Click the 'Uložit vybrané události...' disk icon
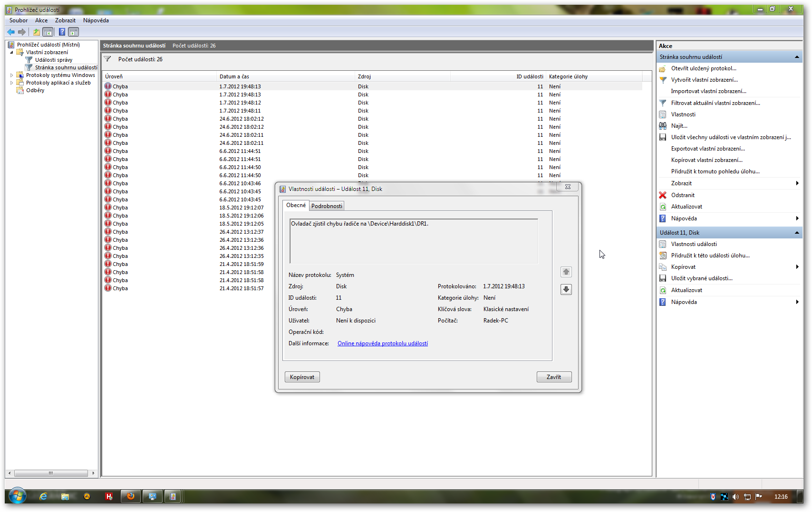The height and width of the screenshot is (512, 812). coord(663,278)
